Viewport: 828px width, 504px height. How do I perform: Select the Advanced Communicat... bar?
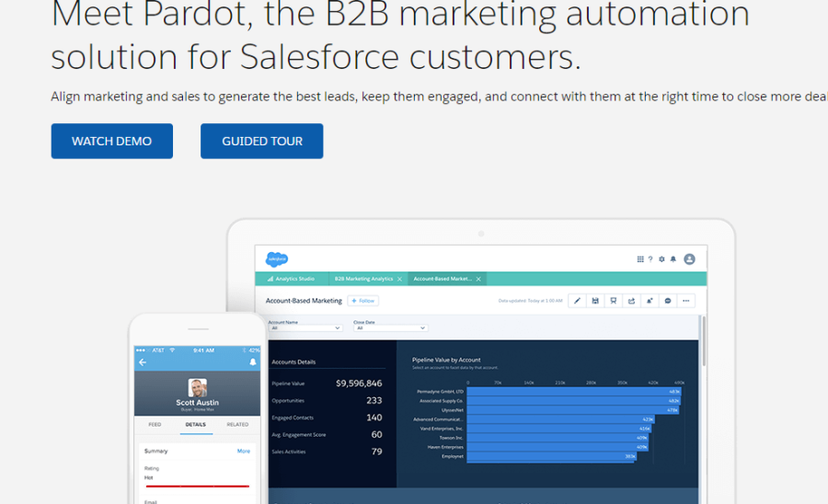pos(560,419)
